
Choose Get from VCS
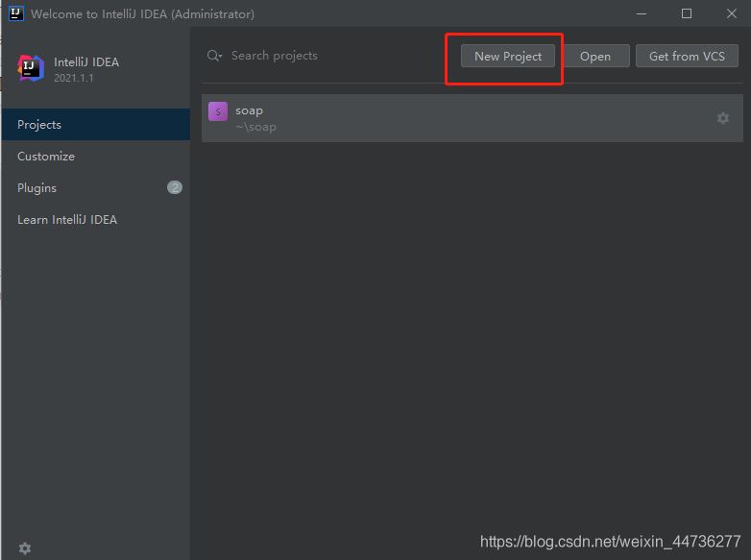point(687,56)
